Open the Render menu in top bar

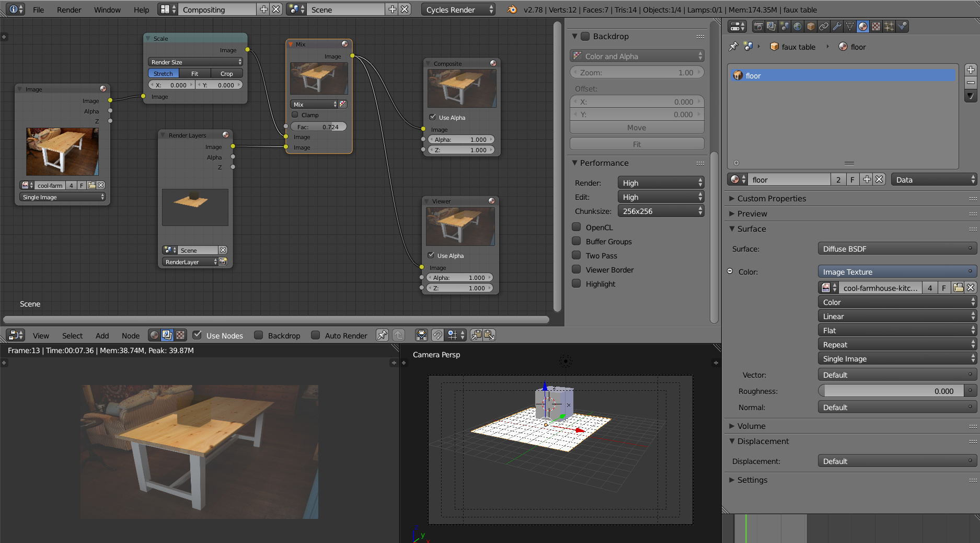69,9
